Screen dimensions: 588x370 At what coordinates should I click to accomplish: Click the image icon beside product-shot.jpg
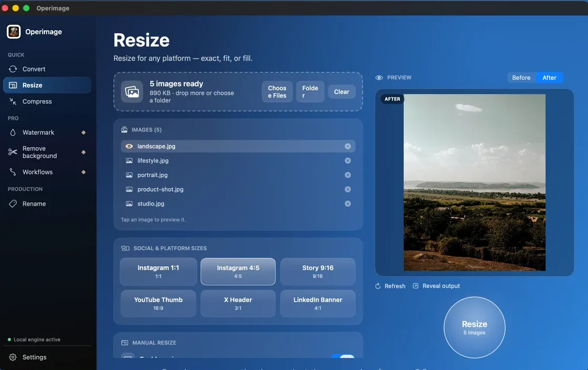(129, 190)
